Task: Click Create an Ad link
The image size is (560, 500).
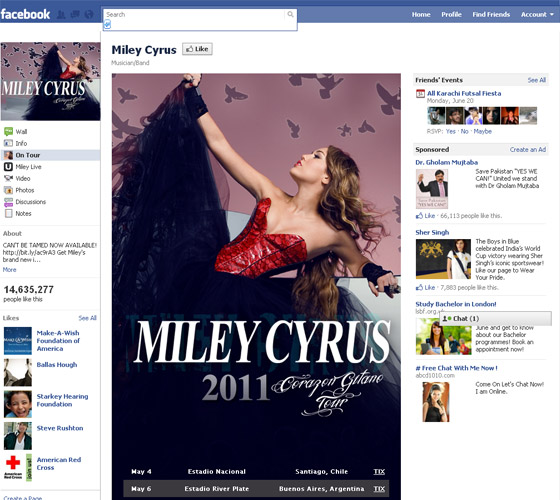Action: pyautogui.click(x=528, y=150)
